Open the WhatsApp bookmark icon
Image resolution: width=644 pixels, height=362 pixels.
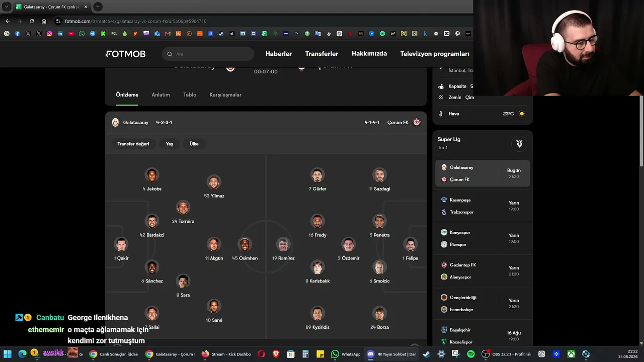tap(82, 34)
